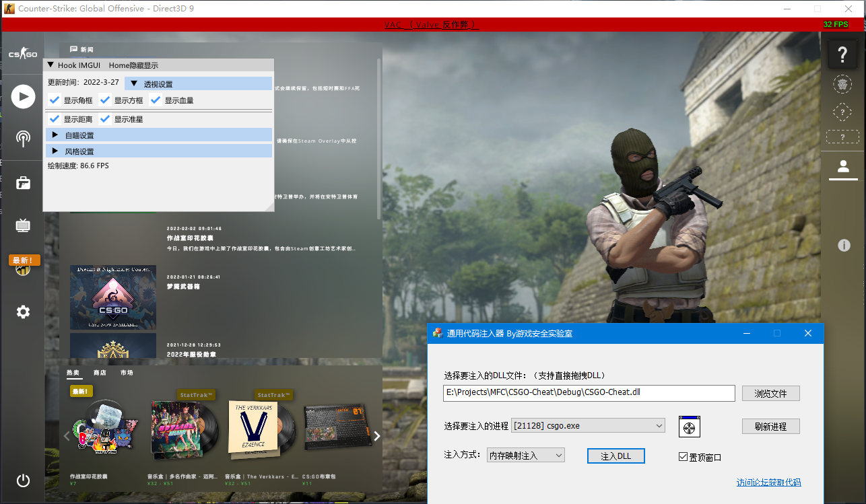Viewport: 866px width, 504px height.
Task: Toggle the 显示角框 checkbox
Action: (x=55, y=100)
